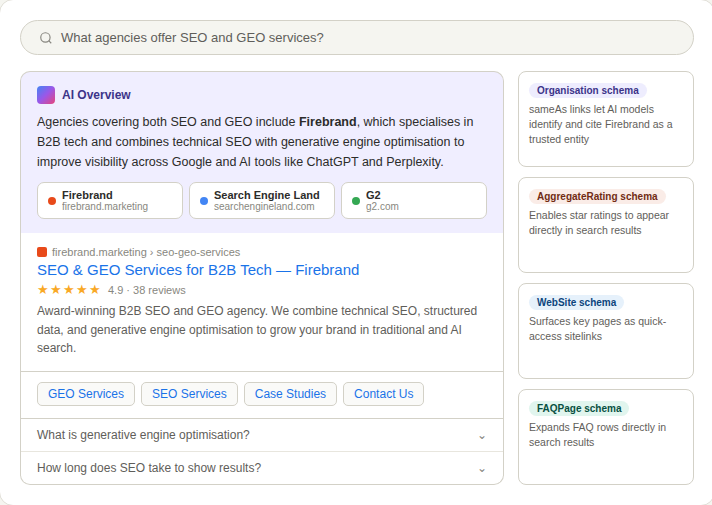The width and height of the screenshot is (712, 505).
Task: Select the WebSite schema tag
Action: pyautogui.click(x=576, y=302)
